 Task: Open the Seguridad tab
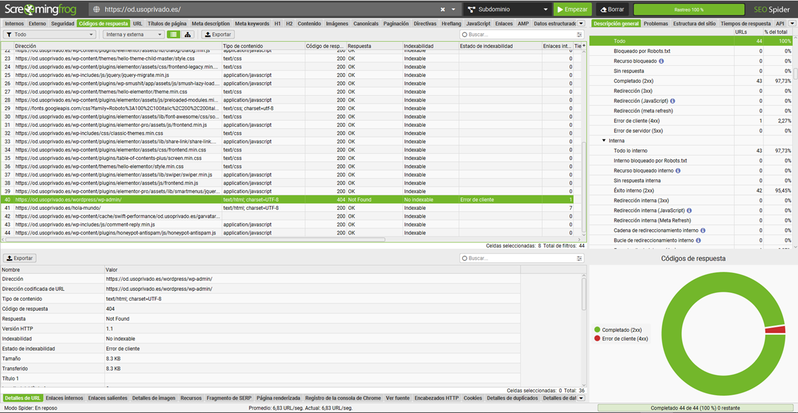[x=62, y=23]
